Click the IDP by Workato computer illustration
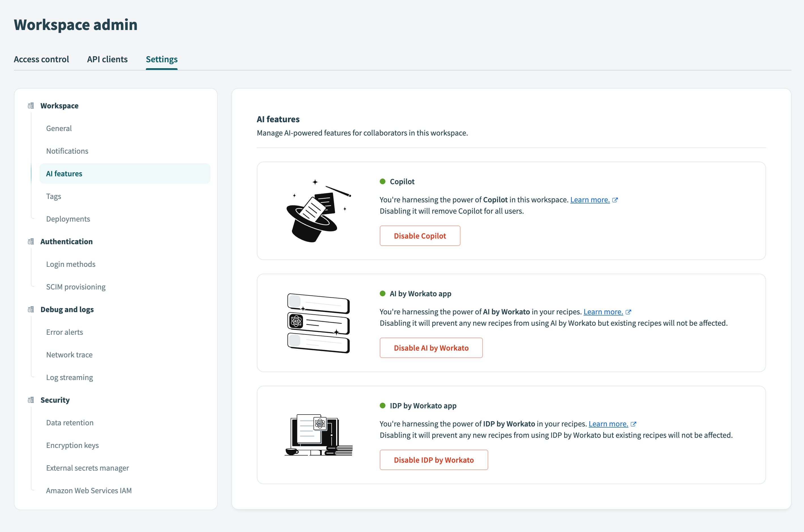Screen dimensions: 804x532 (318, 435)
